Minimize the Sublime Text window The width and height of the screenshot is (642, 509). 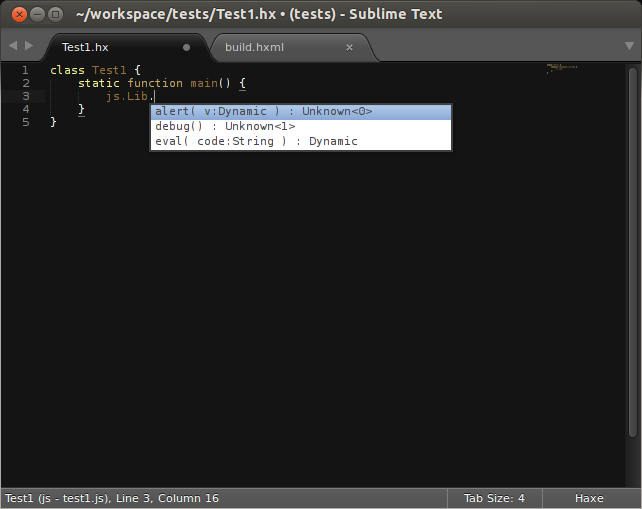37,15
